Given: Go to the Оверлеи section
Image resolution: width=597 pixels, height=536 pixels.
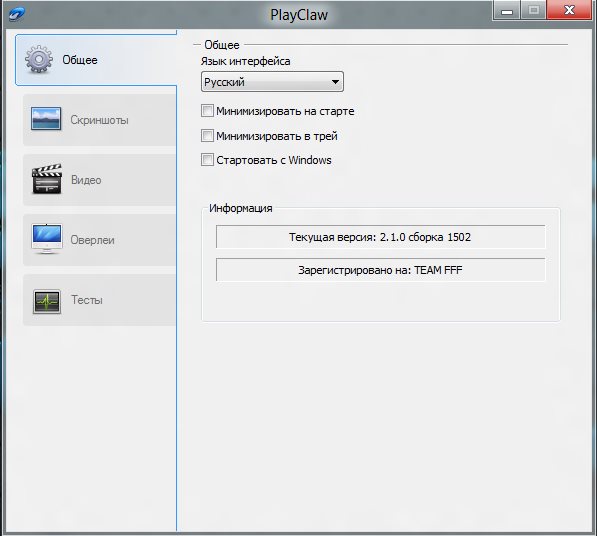Looking at the screenshot, I should point(99,240).
